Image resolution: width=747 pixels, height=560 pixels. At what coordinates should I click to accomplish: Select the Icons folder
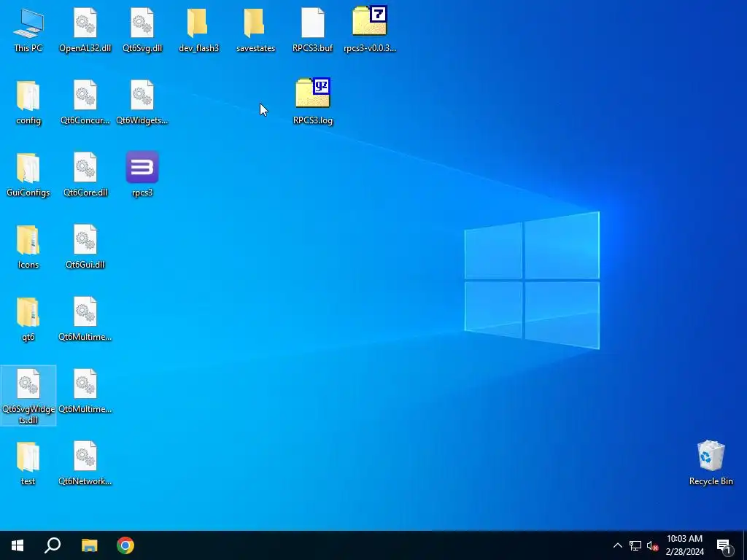tap(28, 246)
